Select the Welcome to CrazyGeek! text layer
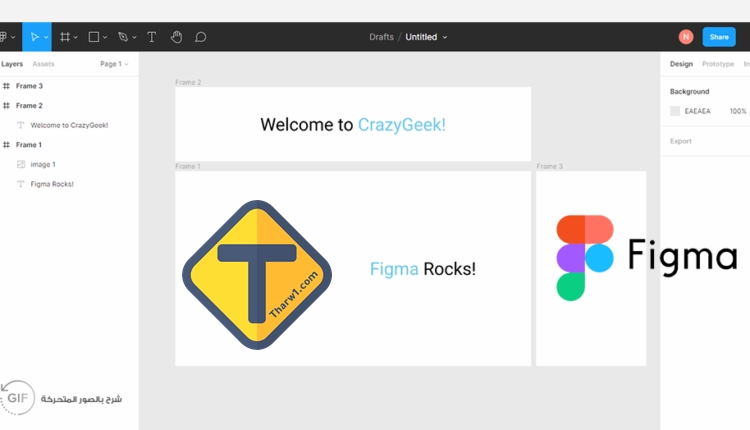Screen dimensions: 750x430 [69, 125]
